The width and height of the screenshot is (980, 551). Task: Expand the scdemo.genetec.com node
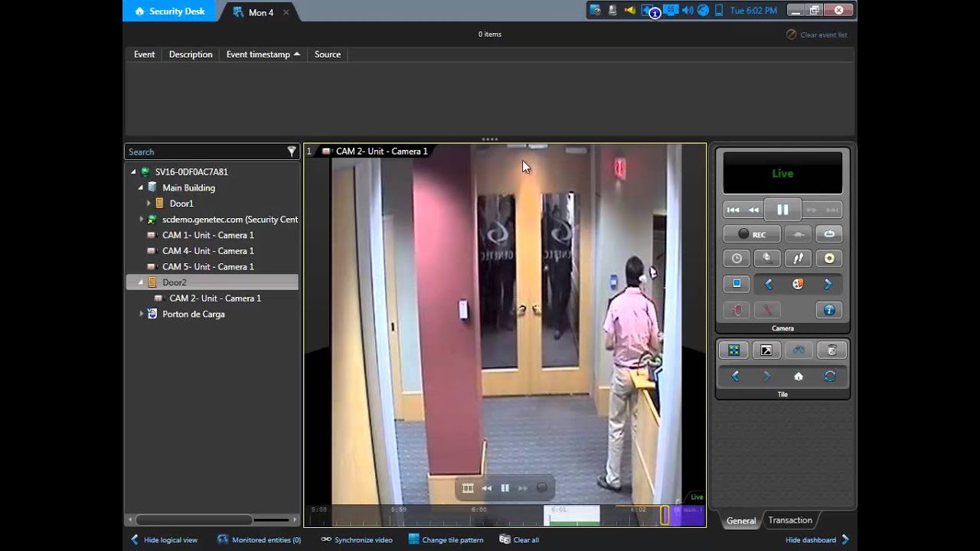[x=142, y=220]
